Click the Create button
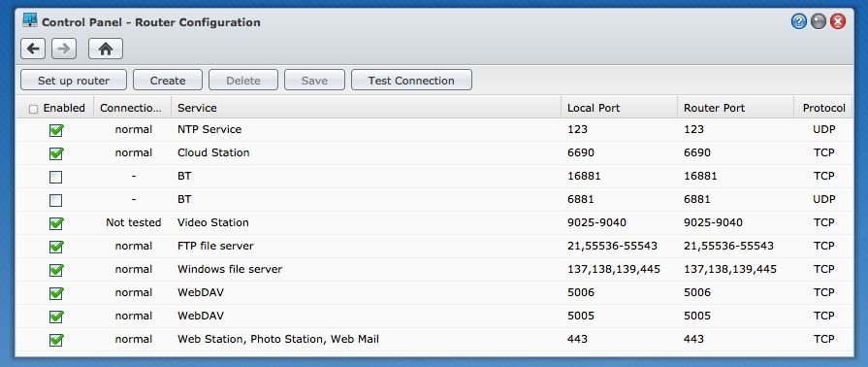This screenshot has width=868, height=367. point(168,80)
